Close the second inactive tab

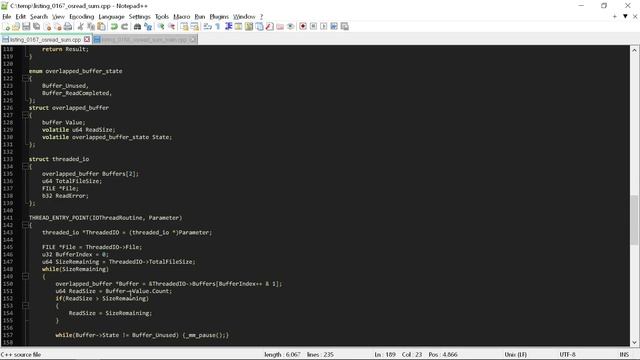193,40
